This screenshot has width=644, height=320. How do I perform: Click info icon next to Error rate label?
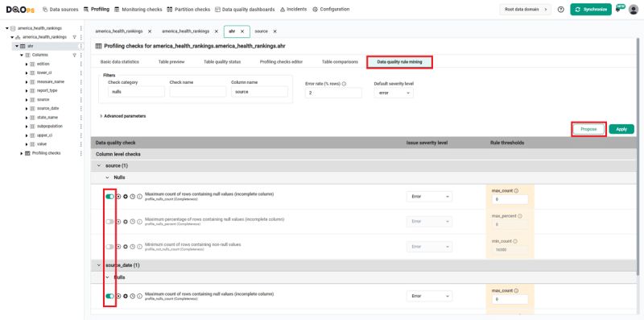coord(344,84)
